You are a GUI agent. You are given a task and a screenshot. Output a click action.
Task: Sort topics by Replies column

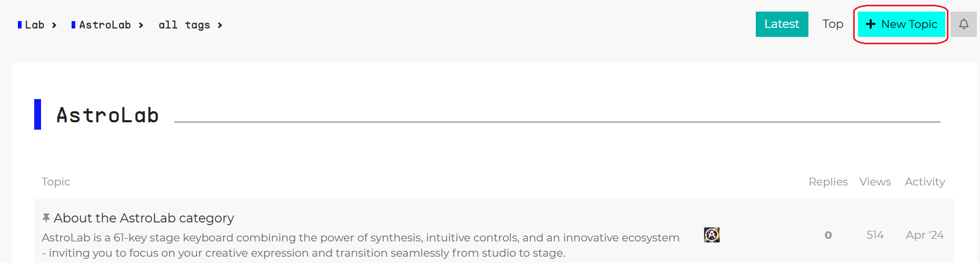click(x=828, y=182)
